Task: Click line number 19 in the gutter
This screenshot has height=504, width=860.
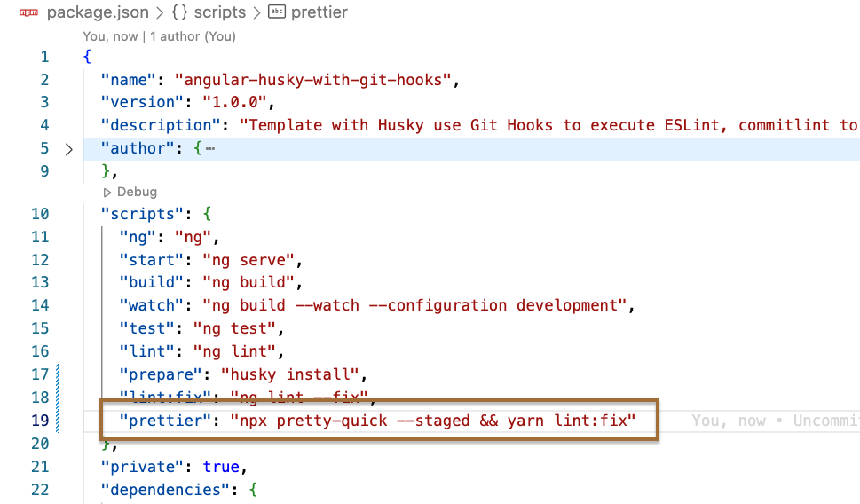Action: [x=40, y=420]
